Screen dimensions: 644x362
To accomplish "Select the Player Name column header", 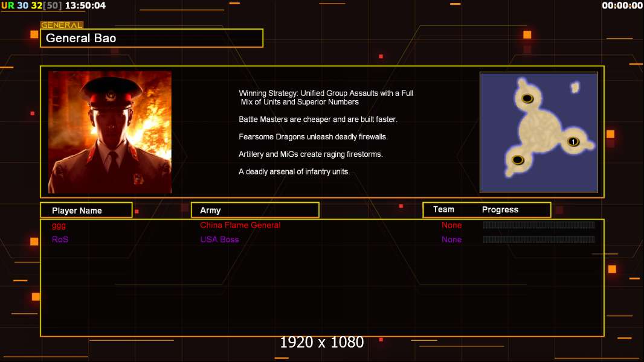I will [86, 211].
